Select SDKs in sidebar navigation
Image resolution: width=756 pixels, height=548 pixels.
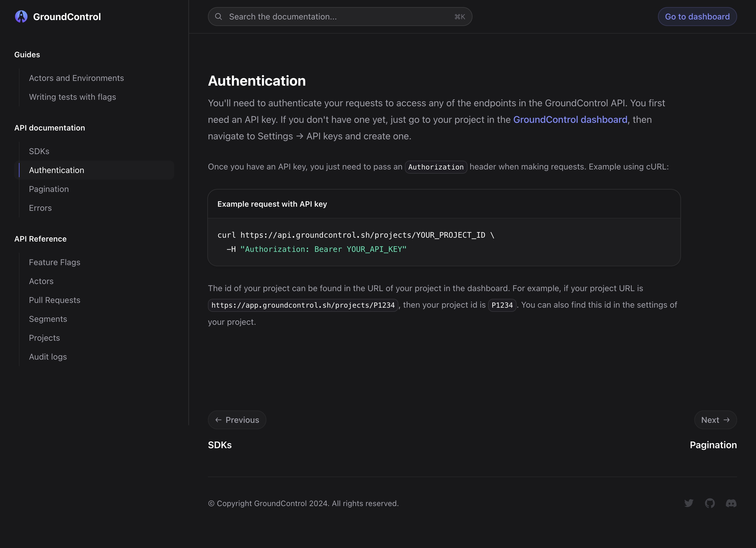pyautogui.click(x=39, y=151)
